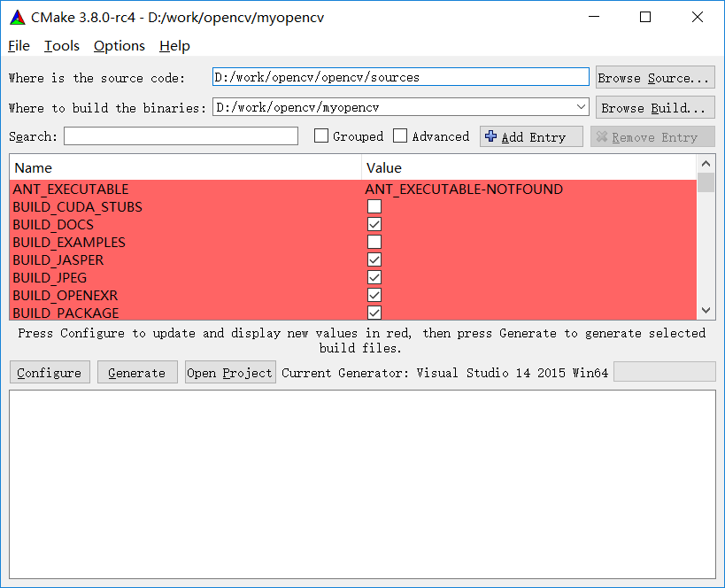Click the Open Project button
Viewport: 725px width, 588px height.
230,373
